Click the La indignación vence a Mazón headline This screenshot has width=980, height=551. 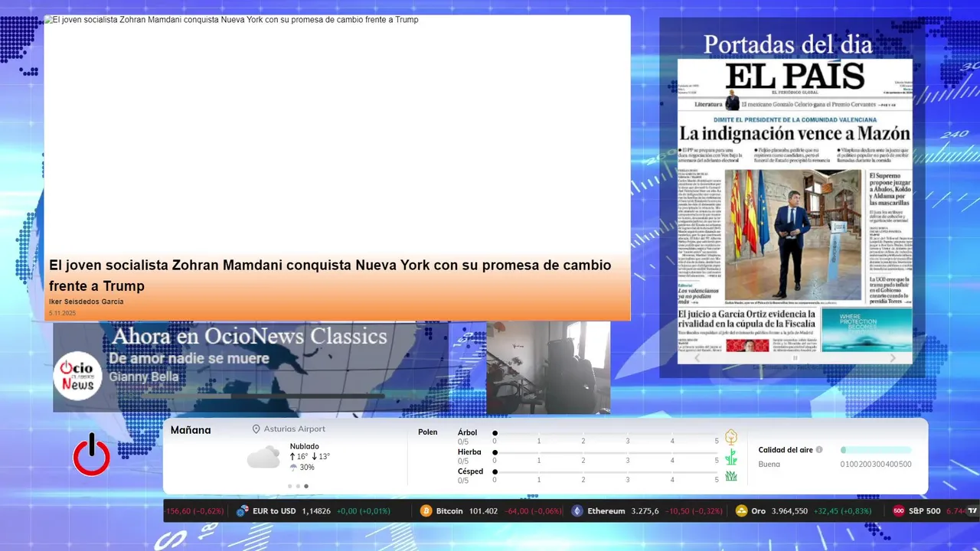pos(795,133)
